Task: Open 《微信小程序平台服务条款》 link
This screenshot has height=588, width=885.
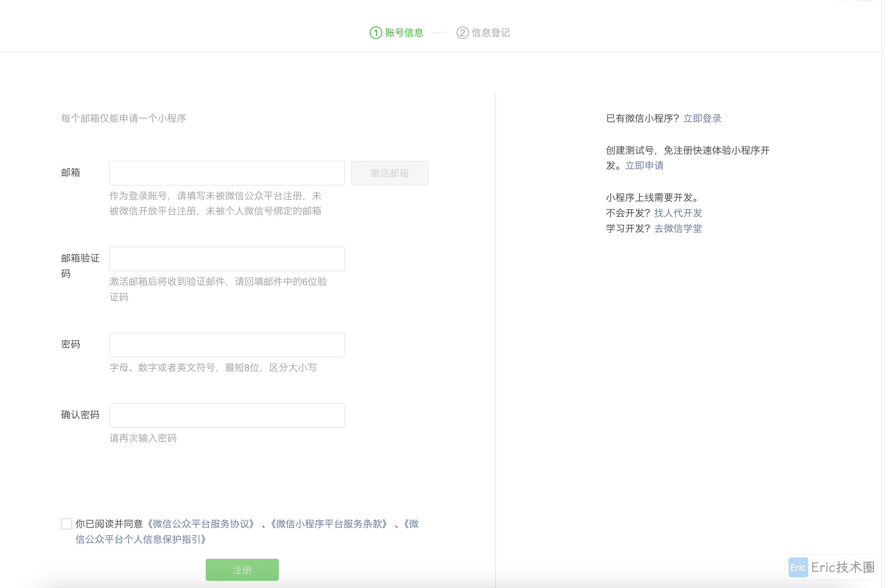Action: (329, 524)
